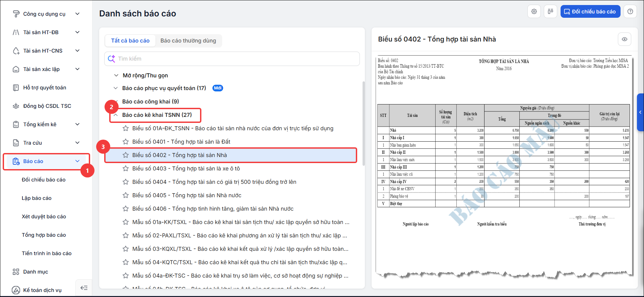Click the Tài sản HT-CNS water drop icon
The width and height of the screenshot is (644, 297).
(x=16, y=51)
